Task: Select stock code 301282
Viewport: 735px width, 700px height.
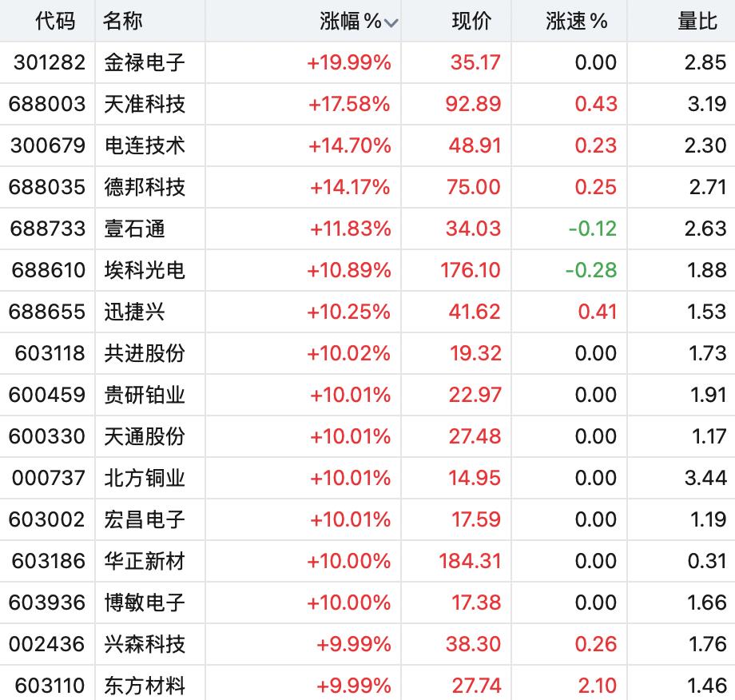Action: (50, 62)
